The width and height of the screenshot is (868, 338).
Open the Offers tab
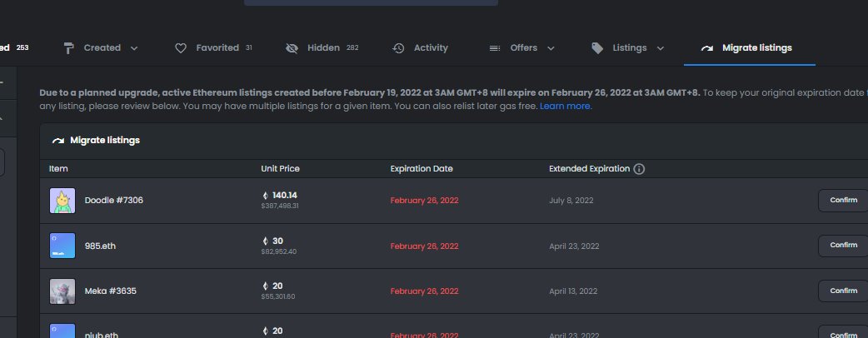(x=522, y=48)
